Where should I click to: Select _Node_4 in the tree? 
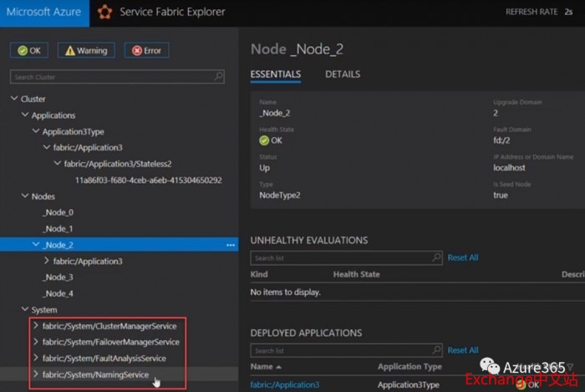click(x=58, y=293)
